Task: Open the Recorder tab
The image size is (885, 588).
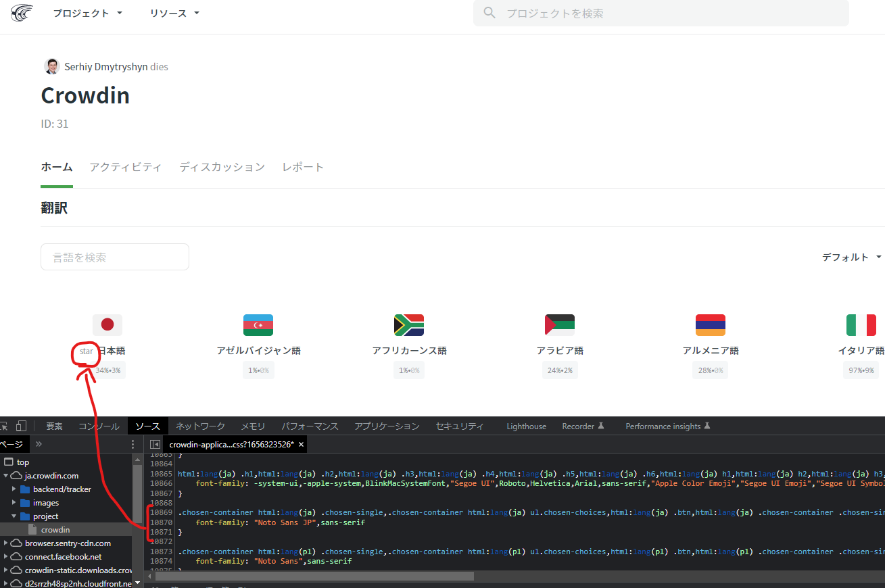Action: (x=583, y=426)
